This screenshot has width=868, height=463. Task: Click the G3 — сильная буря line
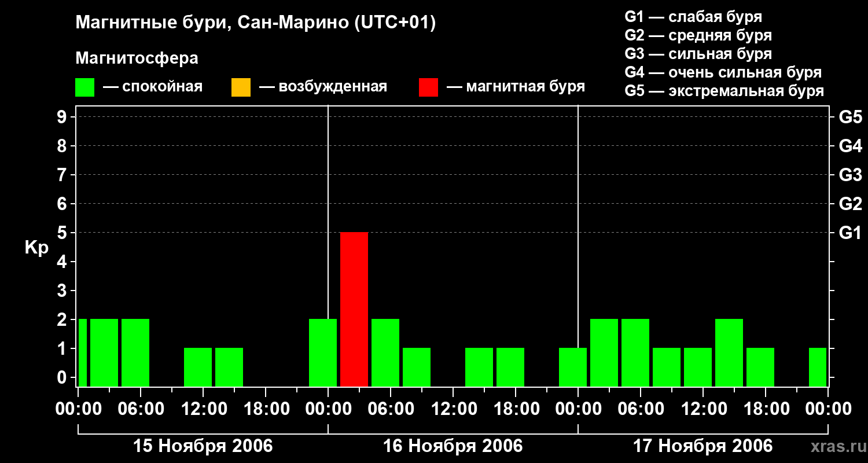pos(698,54)
